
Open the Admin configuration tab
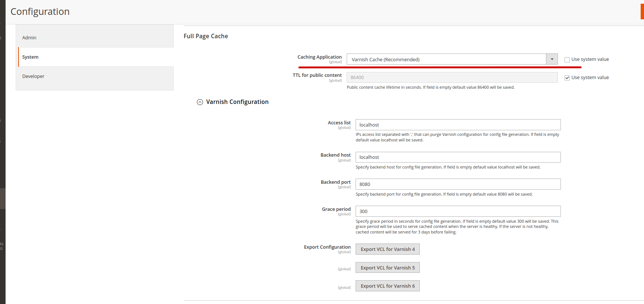(95, 38)
